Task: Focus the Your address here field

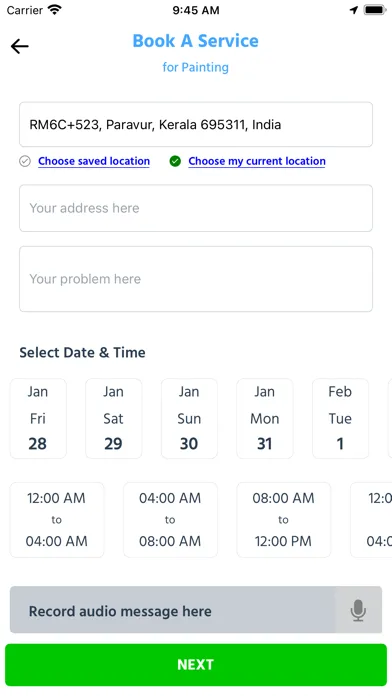Action: coord(196,208)
